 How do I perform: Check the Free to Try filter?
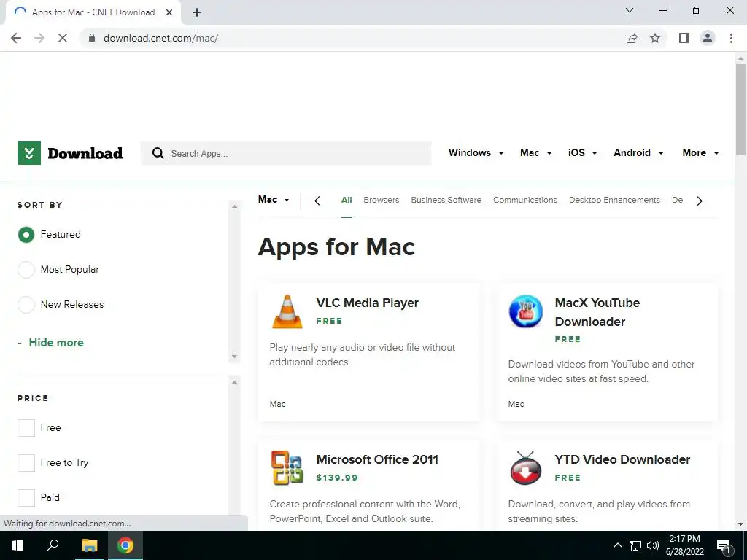(26, 462)
